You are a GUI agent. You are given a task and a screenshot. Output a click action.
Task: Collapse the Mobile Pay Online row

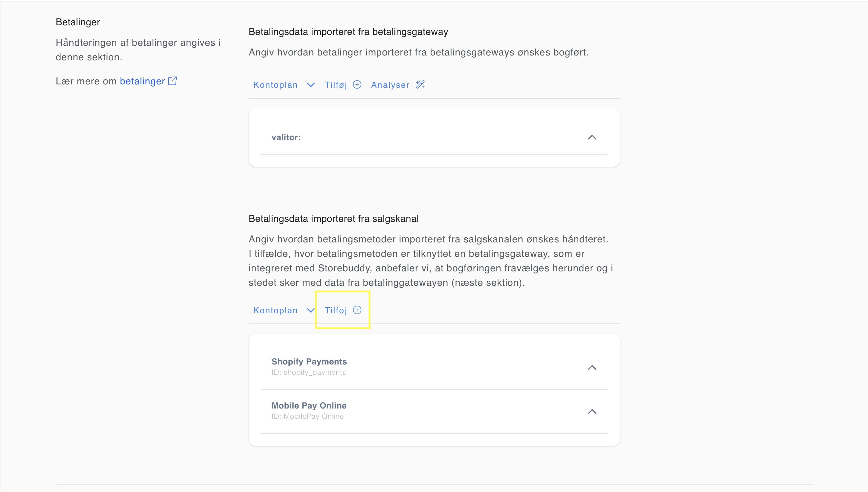pyautogui.click(x=592, y=411)
